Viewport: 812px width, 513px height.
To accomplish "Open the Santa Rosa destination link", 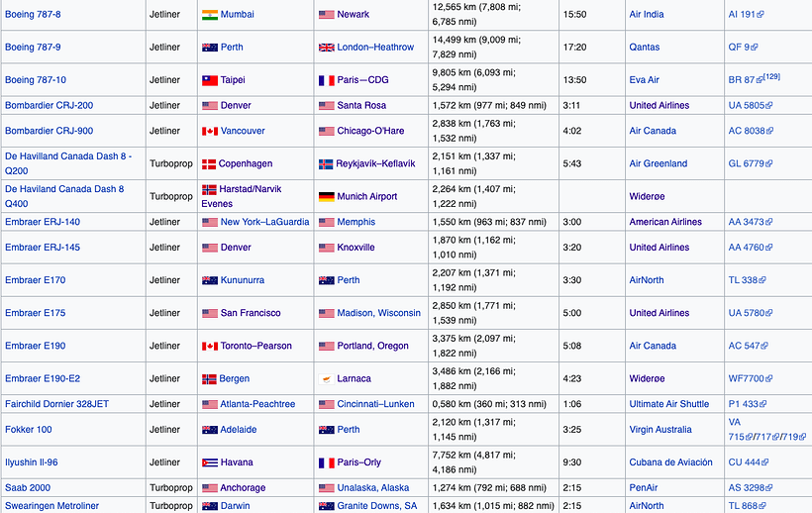I will pyautogui.click(x=361, y=106).
